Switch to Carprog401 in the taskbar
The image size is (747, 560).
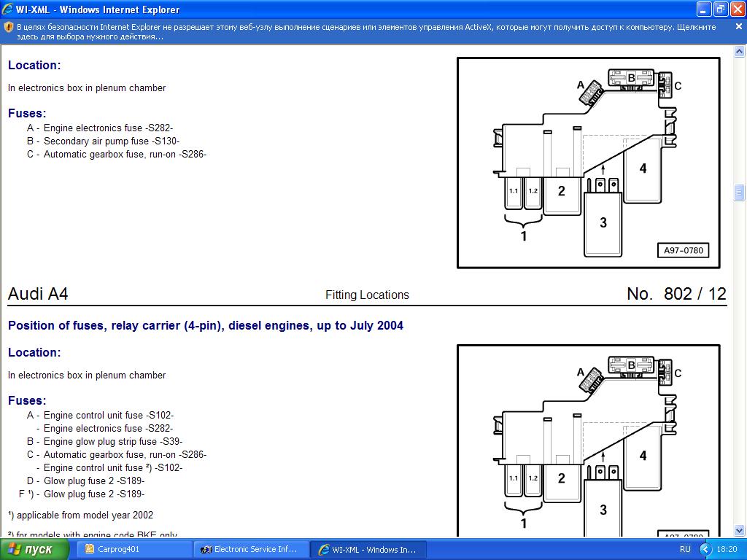[134, 550]
